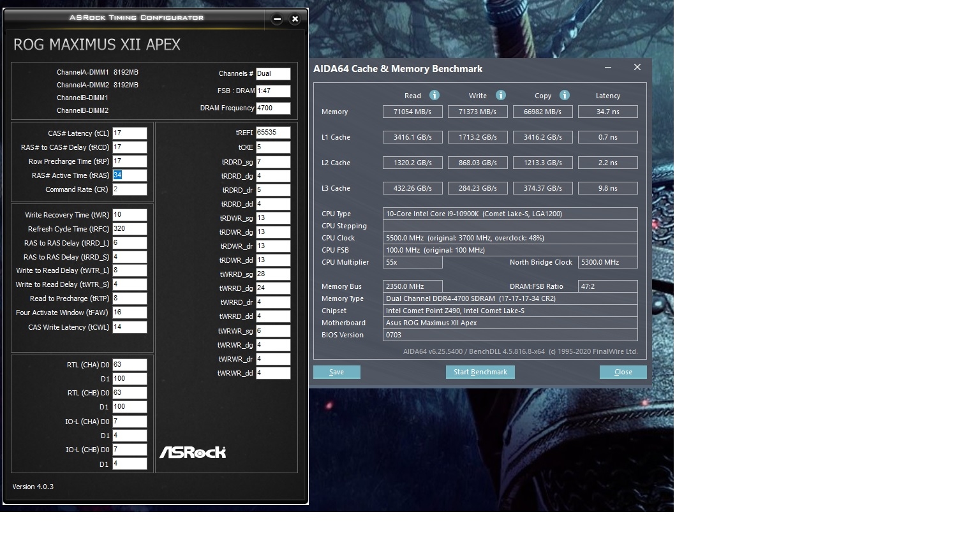Click the Motherboard value Asus ROG Maximus XII Apex

click(x=510, y=323)
